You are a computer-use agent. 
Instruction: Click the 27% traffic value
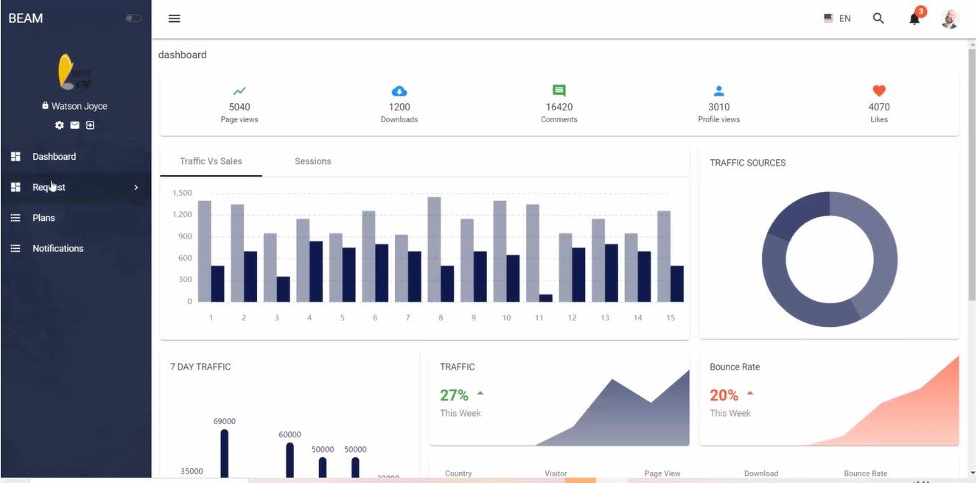[x=454, y=395]
